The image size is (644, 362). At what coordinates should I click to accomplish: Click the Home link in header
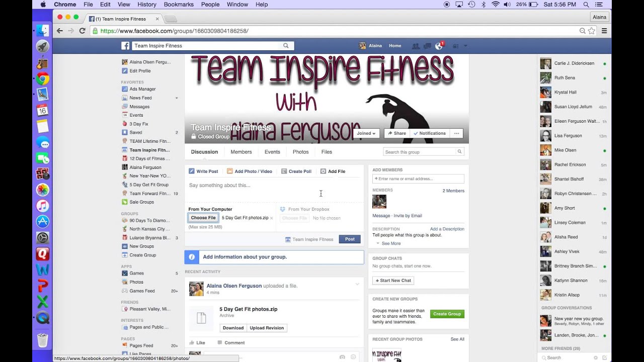[x=395, y=46]
